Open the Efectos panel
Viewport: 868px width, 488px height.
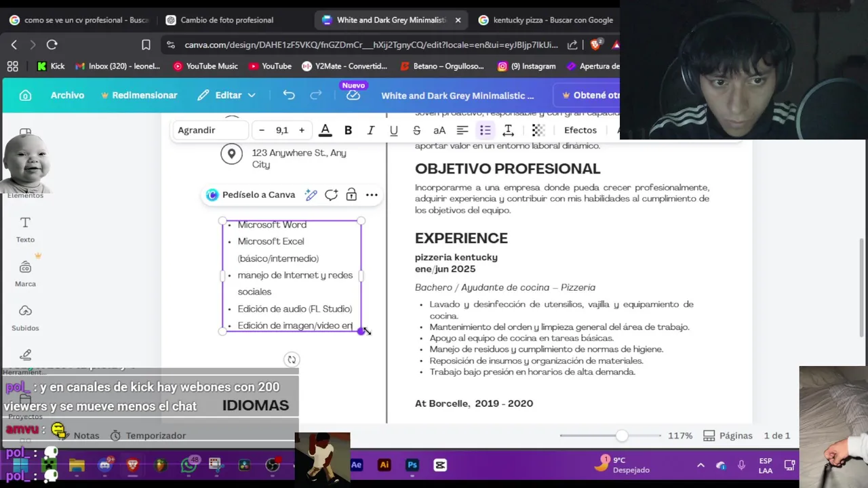(580, 130)
